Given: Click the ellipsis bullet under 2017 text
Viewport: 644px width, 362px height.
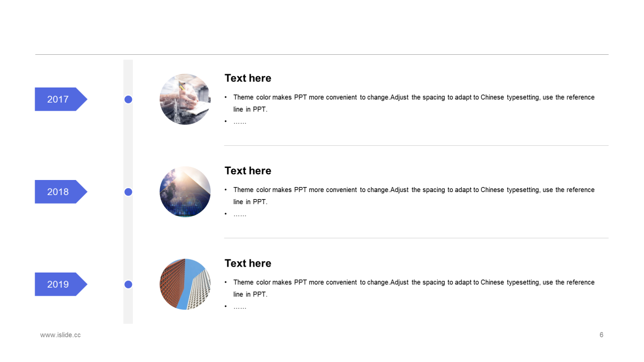Looking at the screenshot, I should pos(240,122).
